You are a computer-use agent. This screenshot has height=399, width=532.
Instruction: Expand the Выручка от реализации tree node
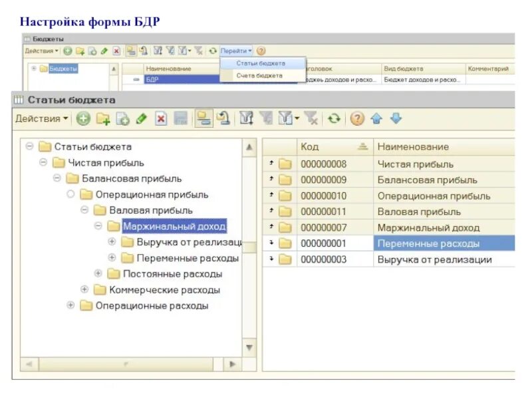click(112, 241)
